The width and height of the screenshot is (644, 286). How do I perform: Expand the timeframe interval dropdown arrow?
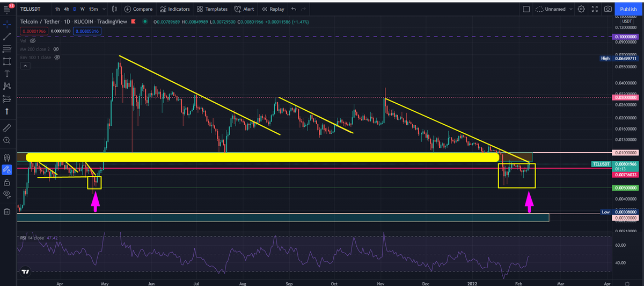(x=103, y=9)
